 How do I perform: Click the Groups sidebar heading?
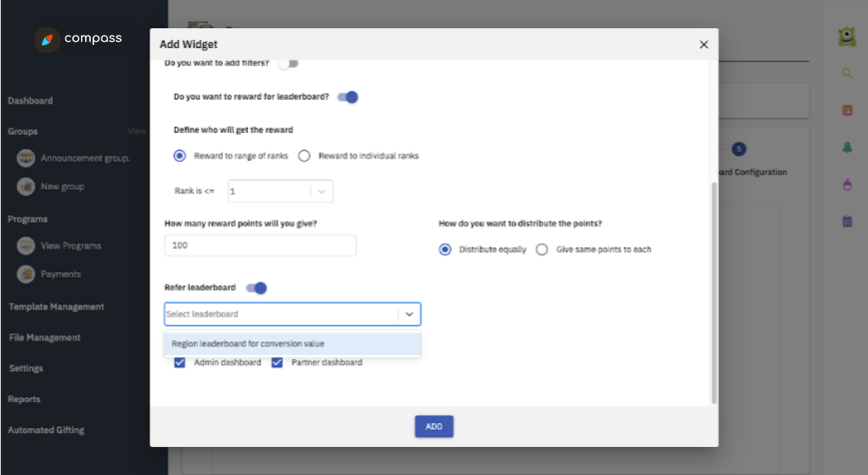click(x=23, y=132)
